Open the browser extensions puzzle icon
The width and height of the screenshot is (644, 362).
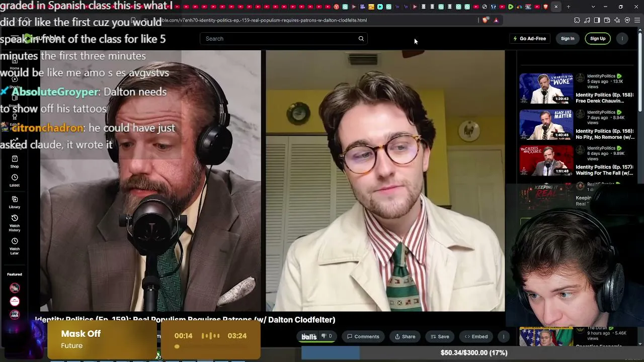coord(577,20)
